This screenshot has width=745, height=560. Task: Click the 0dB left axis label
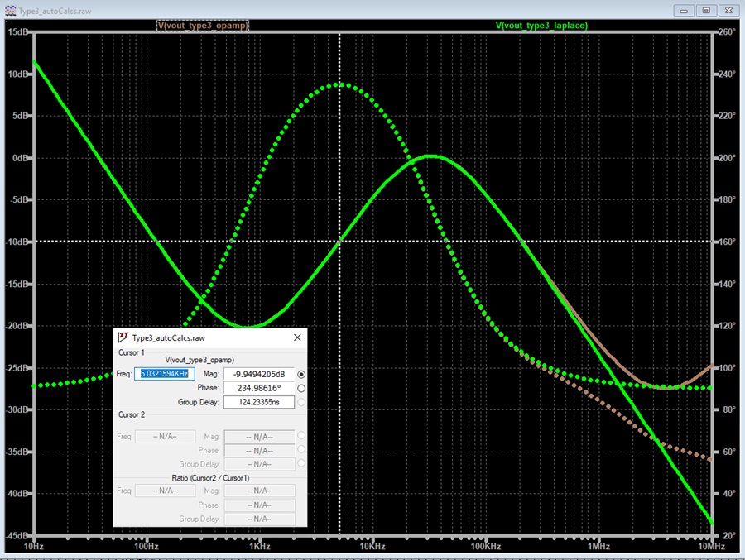pyautogui.click(x=21, y=158)
